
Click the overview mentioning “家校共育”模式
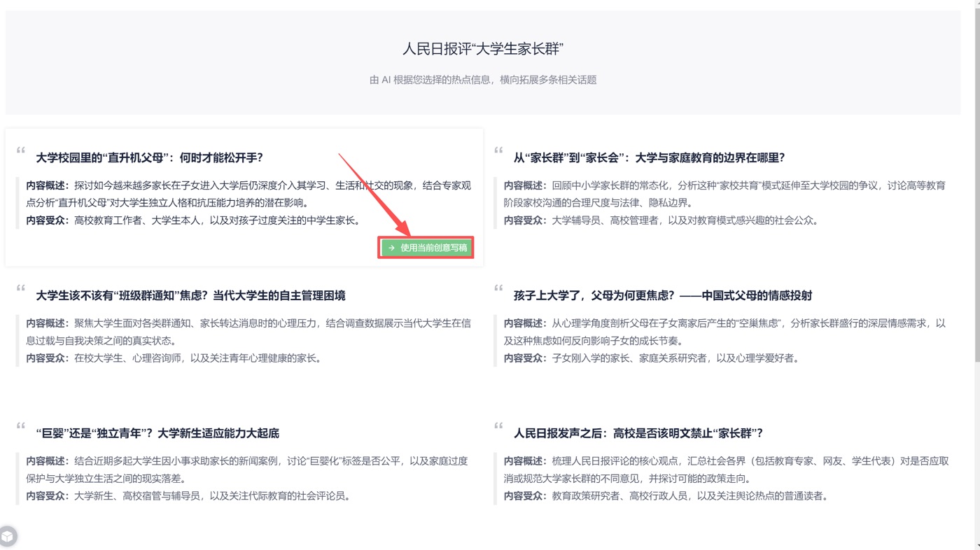point(724,195)
